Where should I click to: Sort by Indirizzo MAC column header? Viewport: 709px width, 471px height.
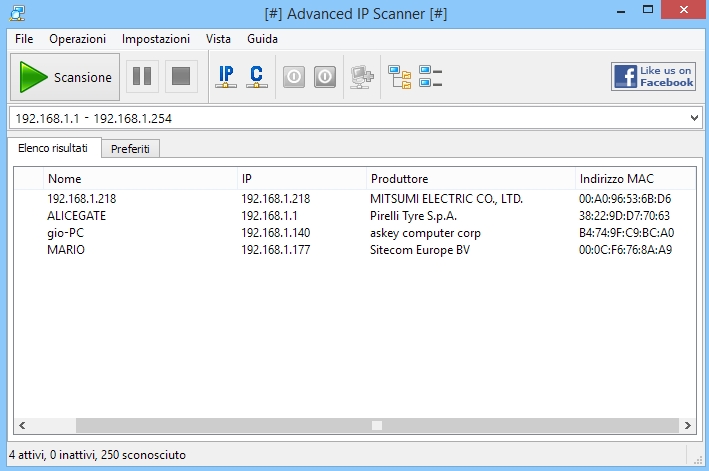[635, 179]
